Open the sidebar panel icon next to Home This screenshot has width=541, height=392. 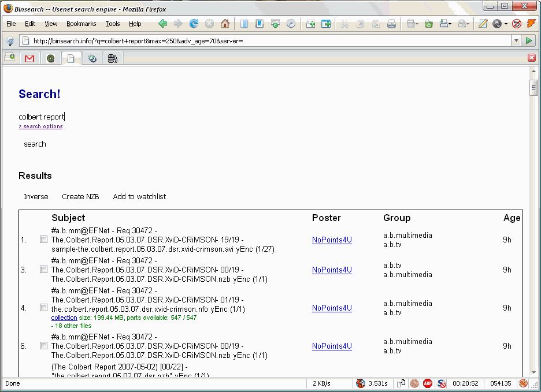click(244, 24)
